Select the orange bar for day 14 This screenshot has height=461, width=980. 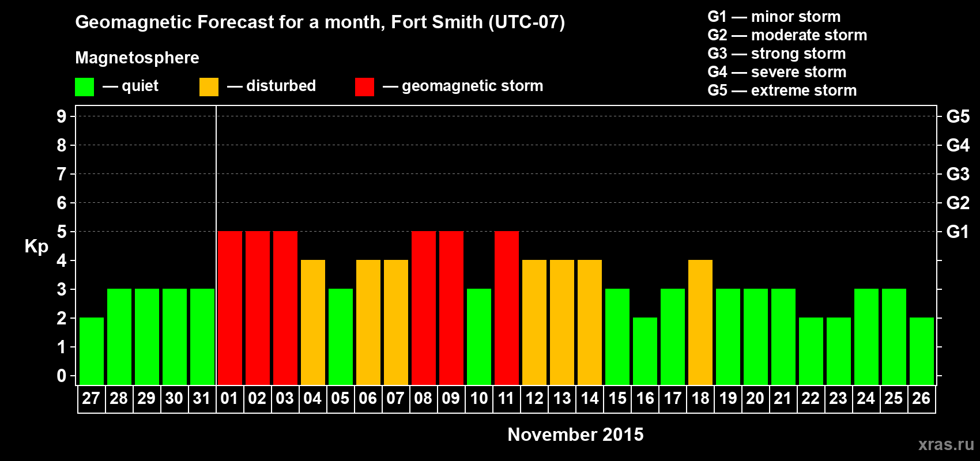tap(590, 323)
